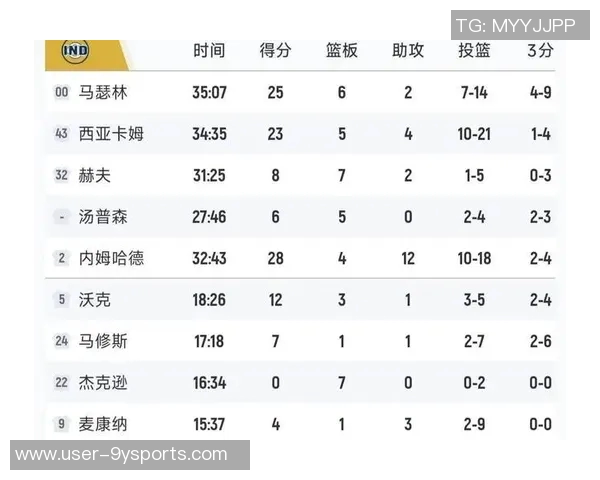Click the 投篮 column header
The width and height of the screenshot is (600, 480).
point(474,51)
